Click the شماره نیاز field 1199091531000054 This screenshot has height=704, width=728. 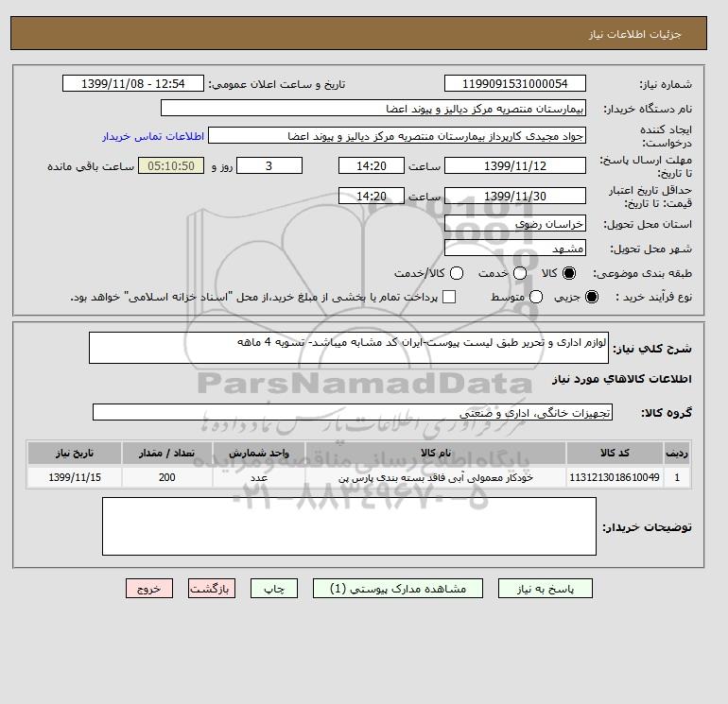515,84
